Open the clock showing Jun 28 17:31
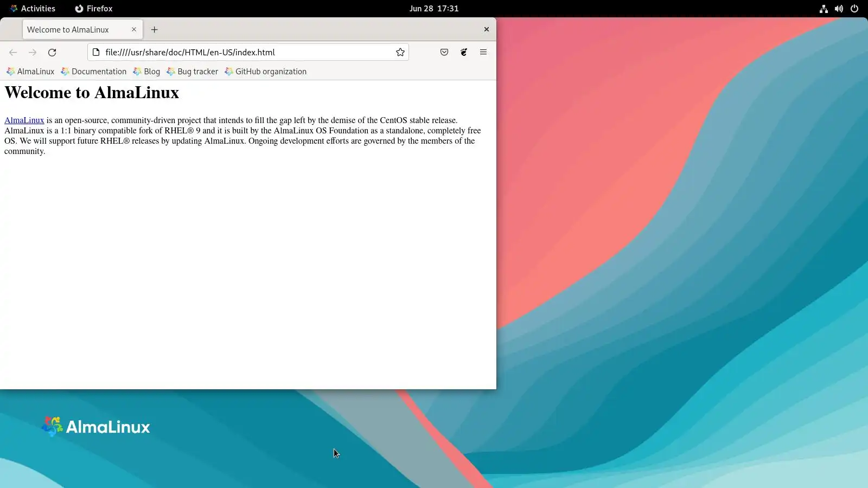The width and height of the screenshot is (868, 488). pyautogui.click(x=434, y=9)
